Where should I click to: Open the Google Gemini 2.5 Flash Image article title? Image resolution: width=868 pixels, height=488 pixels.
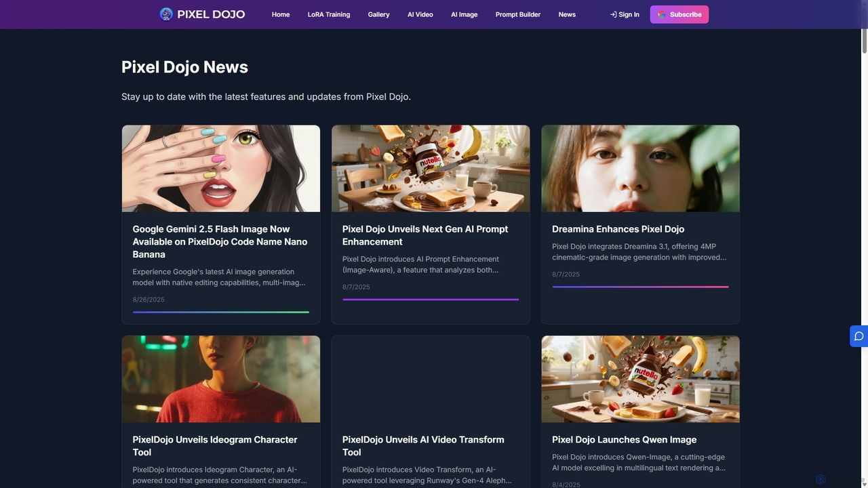(220, 241)
